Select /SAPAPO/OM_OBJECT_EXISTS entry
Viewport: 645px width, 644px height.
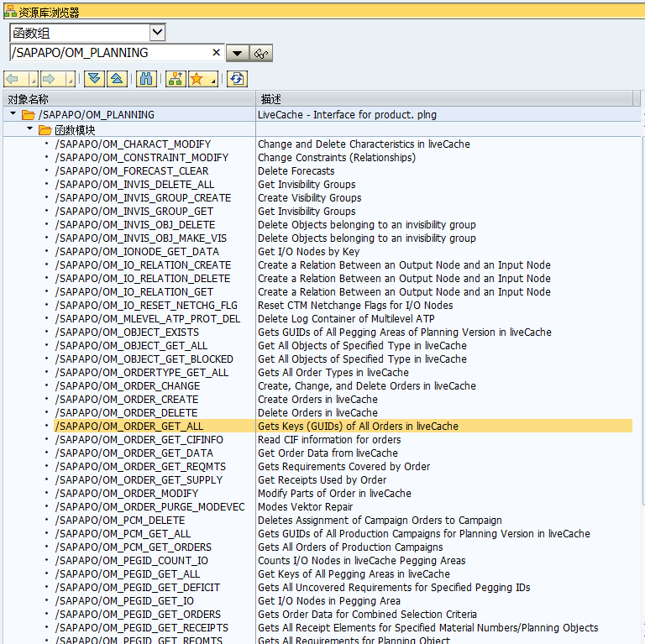(127, 332)
